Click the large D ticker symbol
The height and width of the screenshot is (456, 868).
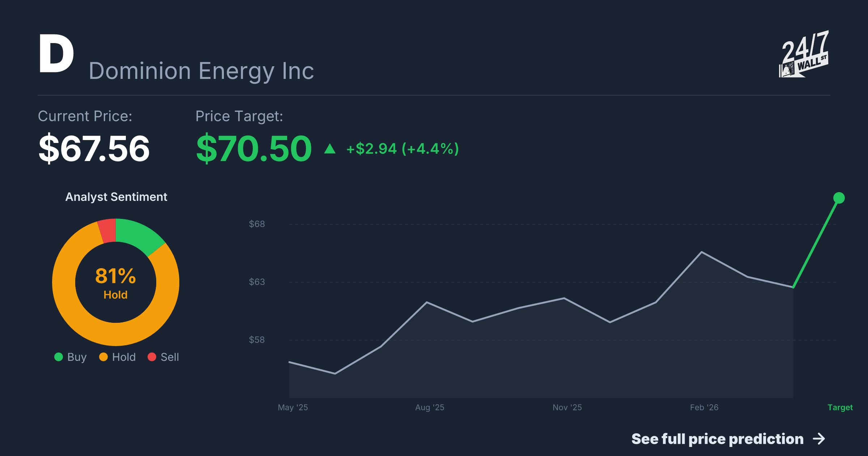(56, 54)
